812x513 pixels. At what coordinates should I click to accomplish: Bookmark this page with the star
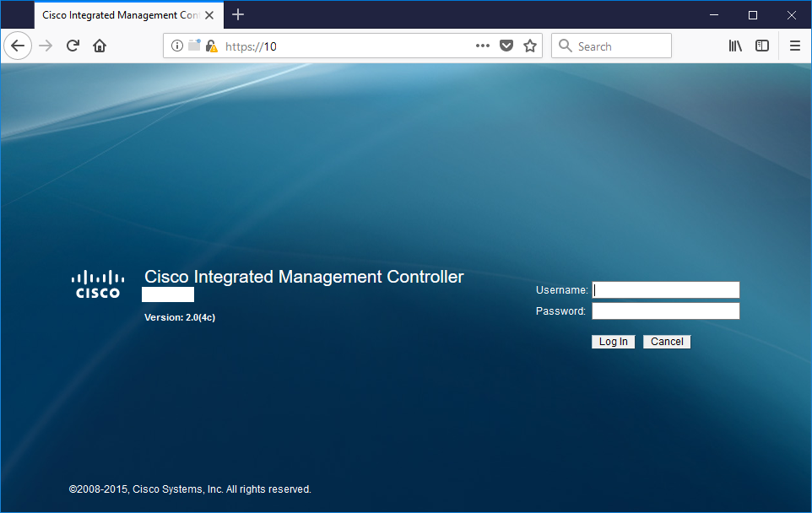[530, 46]
